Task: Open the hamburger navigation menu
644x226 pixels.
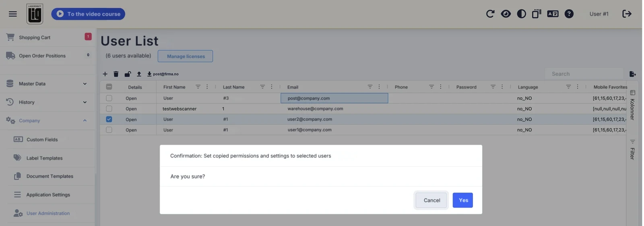Action: click(x=13, y=14)
